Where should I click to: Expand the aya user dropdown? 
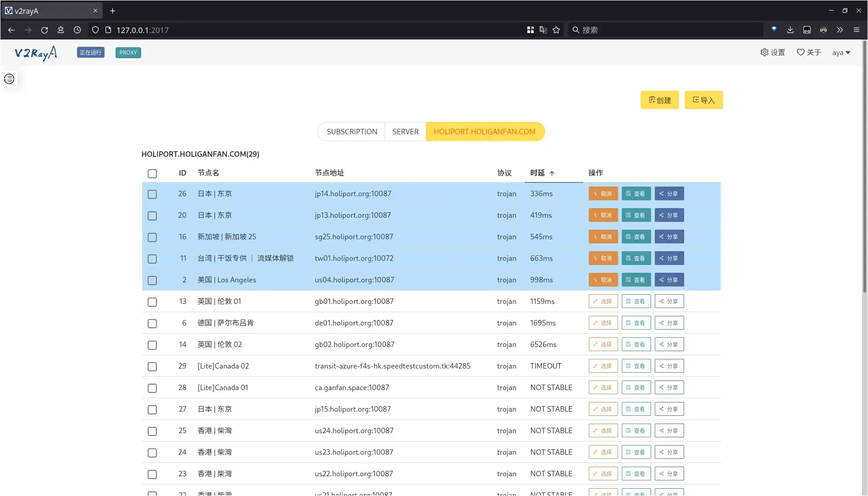[841, 53]
